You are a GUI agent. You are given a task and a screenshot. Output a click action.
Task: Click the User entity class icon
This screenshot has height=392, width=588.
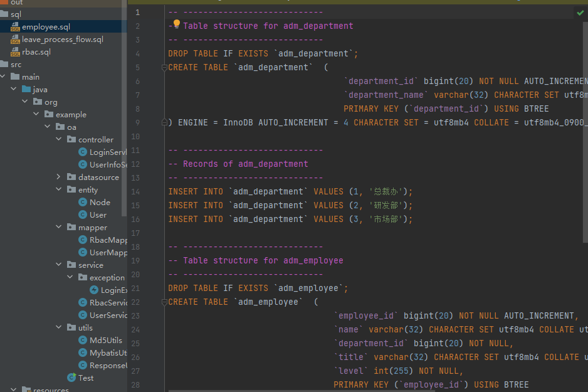click(x=83, y=215)
